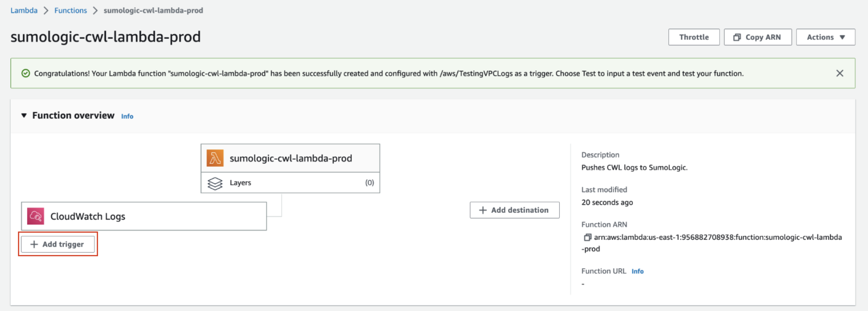The height and width of the screenshot is (311, 868).
Task: Open Info link beside Function overview
Action: (x=127, y=116)
